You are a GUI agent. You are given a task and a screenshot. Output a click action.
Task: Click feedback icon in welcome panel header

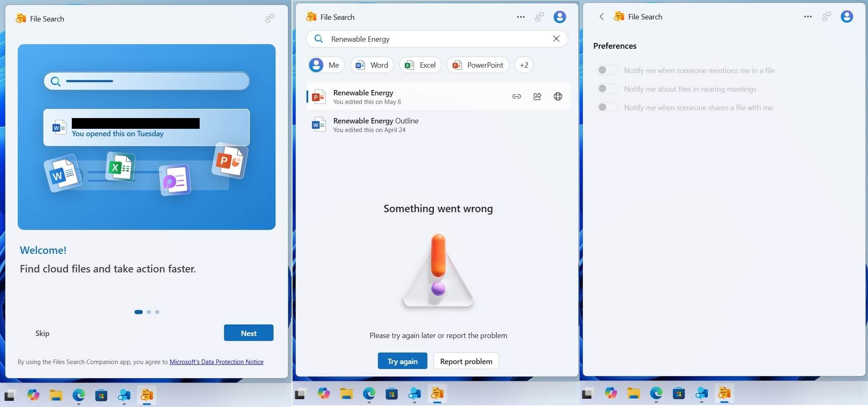pyautogui.click(x=269, y=19)
